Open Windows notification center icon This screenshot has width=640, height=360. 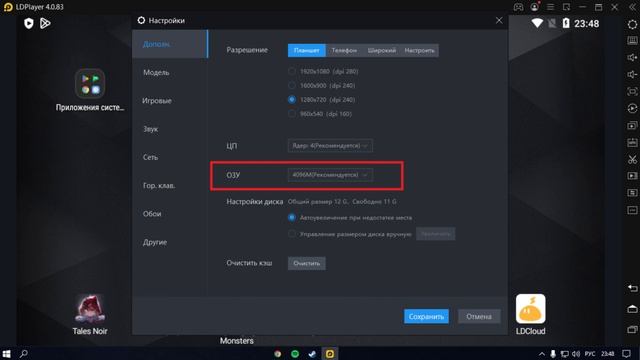pos(627,354)
